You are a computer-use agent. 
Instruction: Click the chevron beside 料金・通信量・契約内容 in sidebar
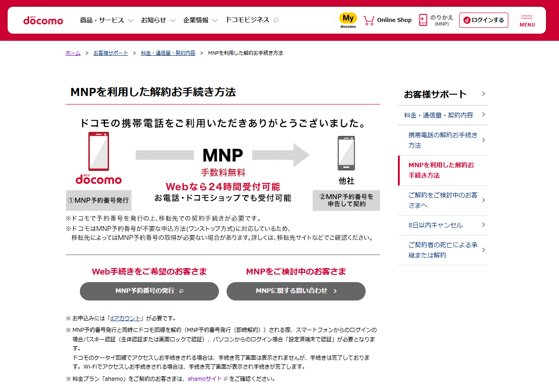(x=484, y=115)
